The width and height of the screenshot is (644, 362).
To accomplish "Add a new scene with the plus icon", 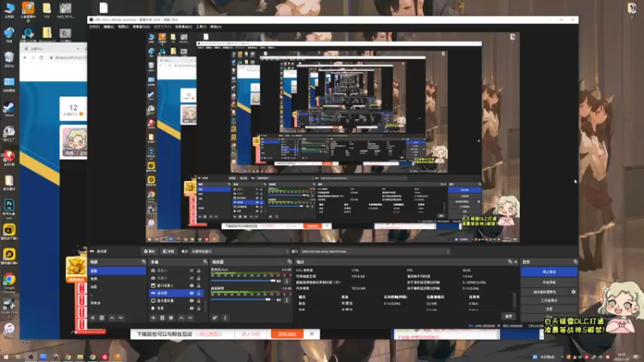I will point(93,318).
